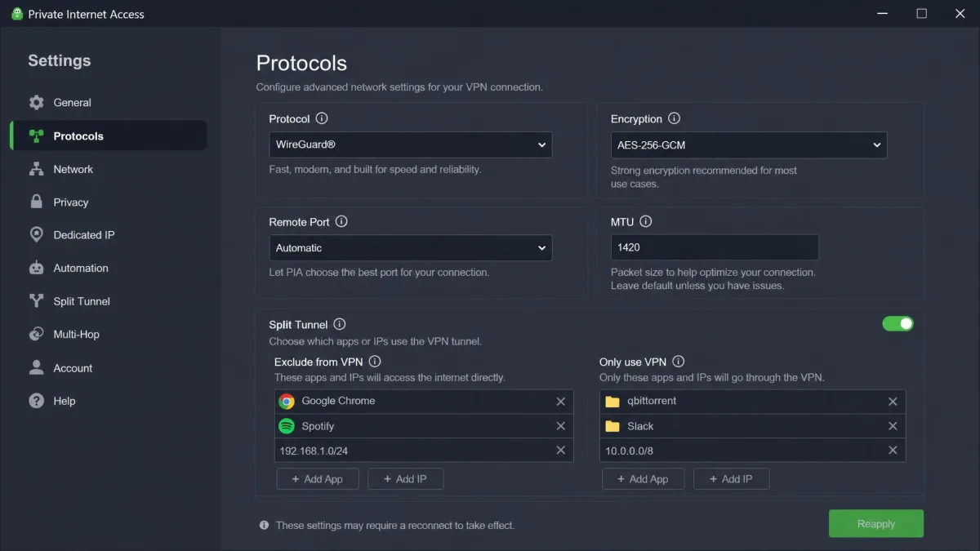
Task: Click the Google Chrome app icon
Action: [287, 402]
